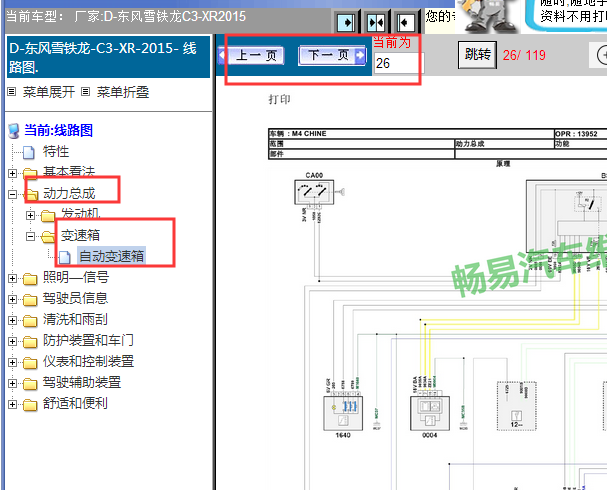607x490 pixels.
Task: Click the folder icon beside 舒适和便利
Action: click(30, 405)
